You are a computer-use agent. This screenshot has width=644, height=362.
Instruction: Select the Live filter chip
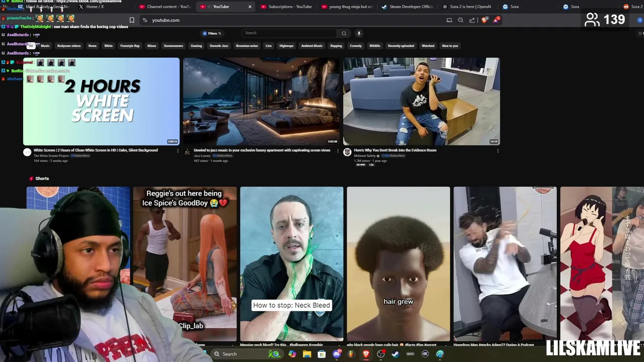tap(269, 46)
